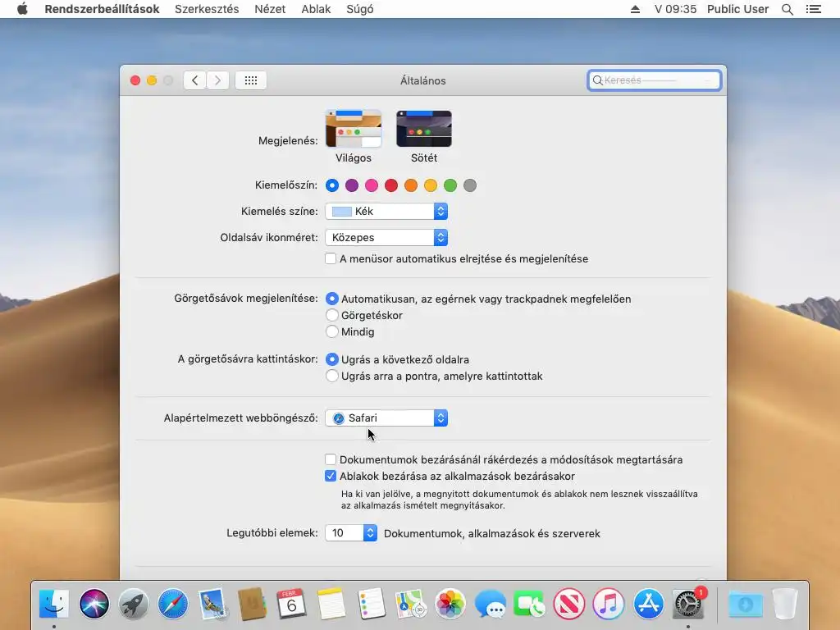Select Automatikusan scroll bar option

(332, 299)
